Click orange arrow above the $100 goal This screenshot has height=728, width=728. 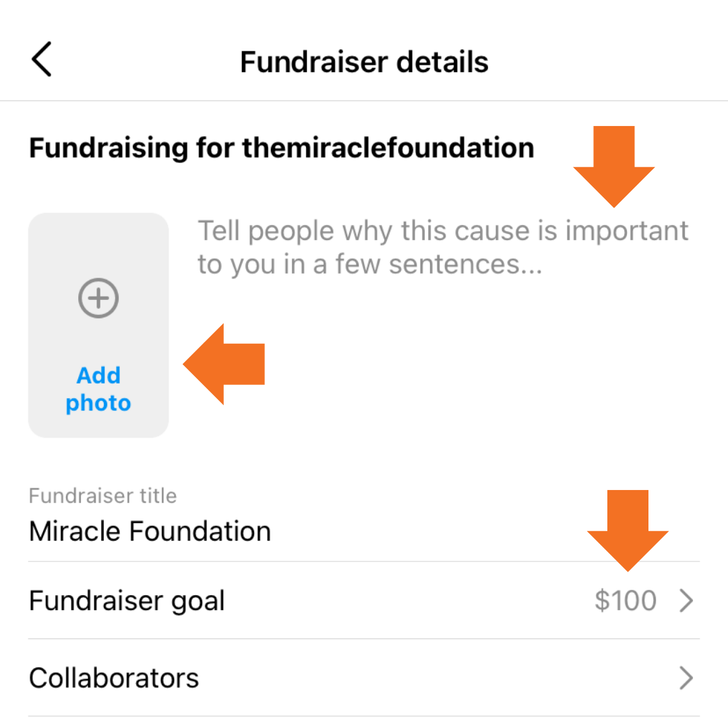[x=628, y=530]
